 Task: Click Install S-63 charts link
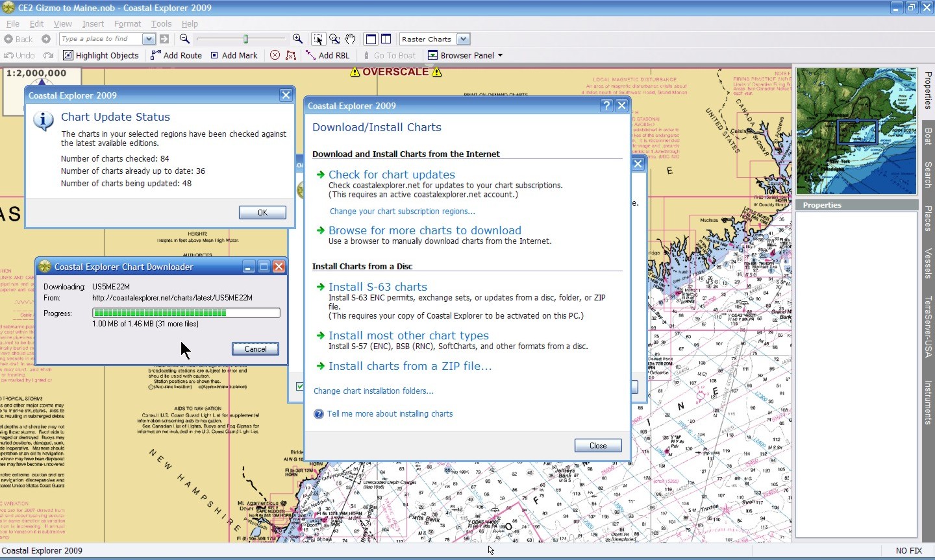point(378,287)
